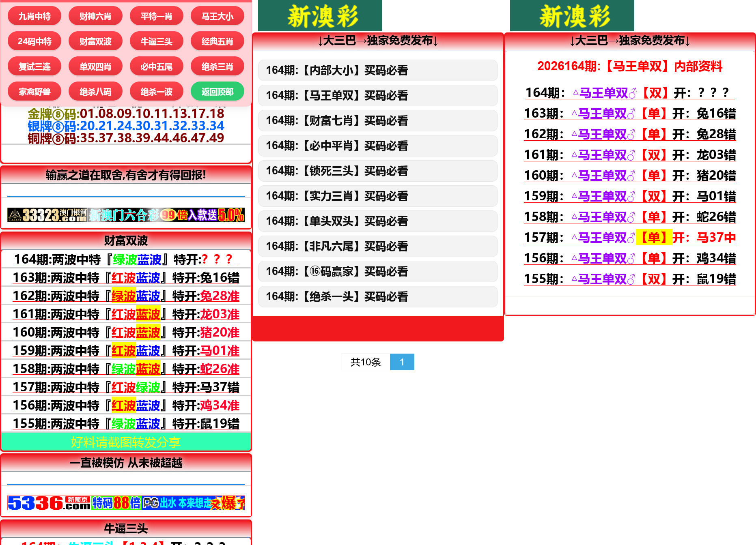Image resolution: width=756 pixels, height=545 pixels.
Task: Click the 共10条 pagination label
Action: click(366, 362)
